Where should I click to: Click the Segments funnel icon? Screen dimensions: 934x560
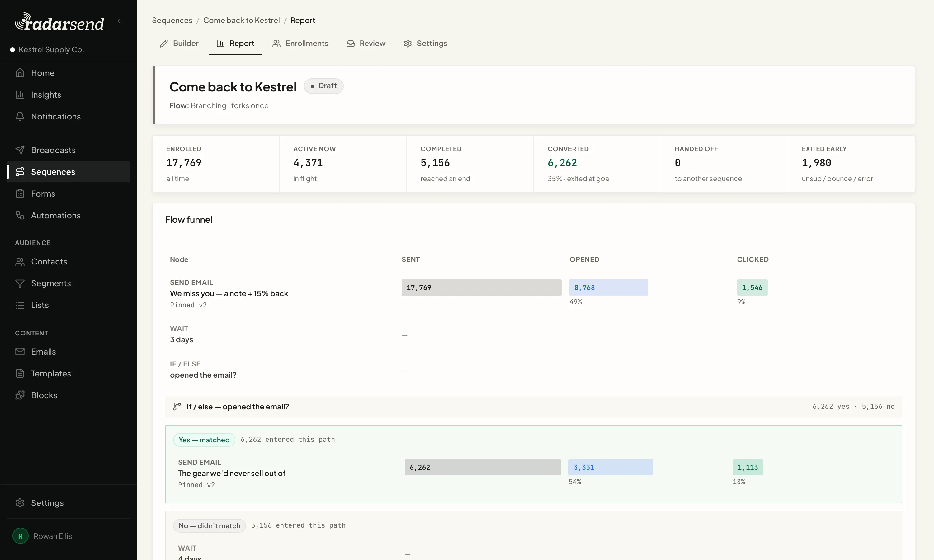pos(20,283)
